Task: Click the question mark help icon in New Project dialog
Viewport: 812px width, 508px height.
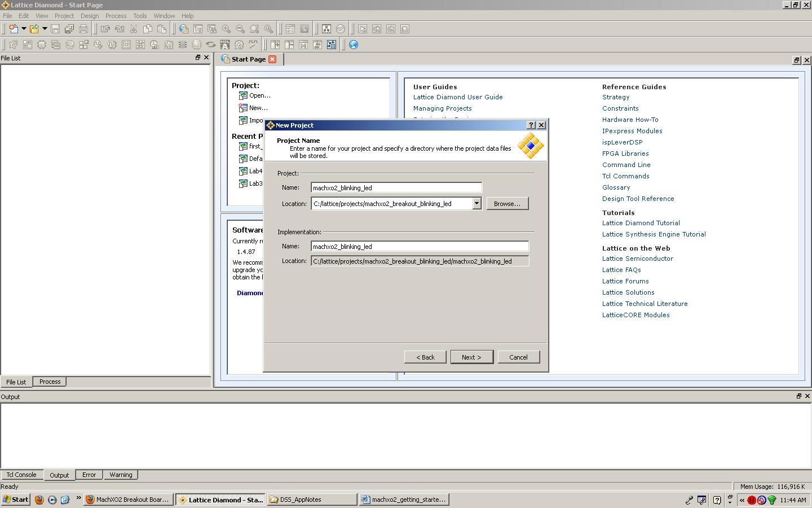Action: (531, 125)
